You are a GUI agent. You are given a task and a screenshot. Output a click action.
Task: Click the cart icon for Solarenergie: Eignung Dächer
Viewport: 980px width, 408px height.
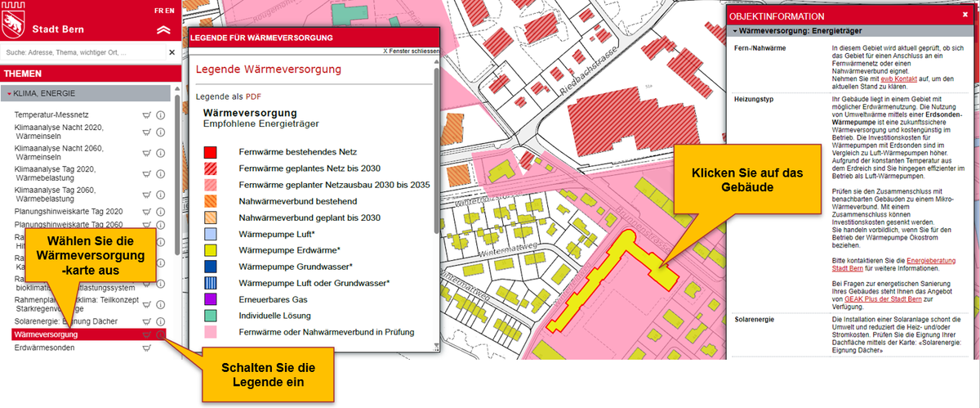[x=147, y=321]
